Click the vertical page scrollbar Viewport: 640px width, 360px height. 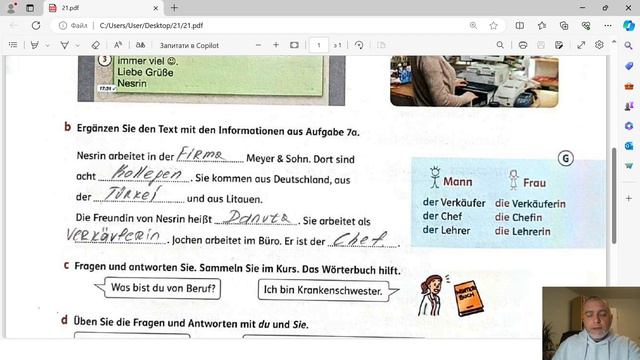point(614,196)
